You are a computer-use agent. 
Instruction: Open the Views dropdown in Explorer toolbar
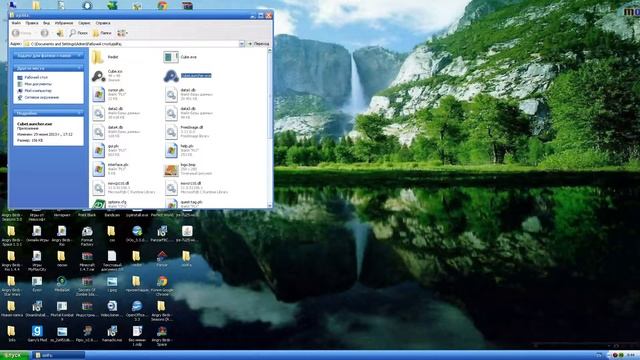pos(122,33)
